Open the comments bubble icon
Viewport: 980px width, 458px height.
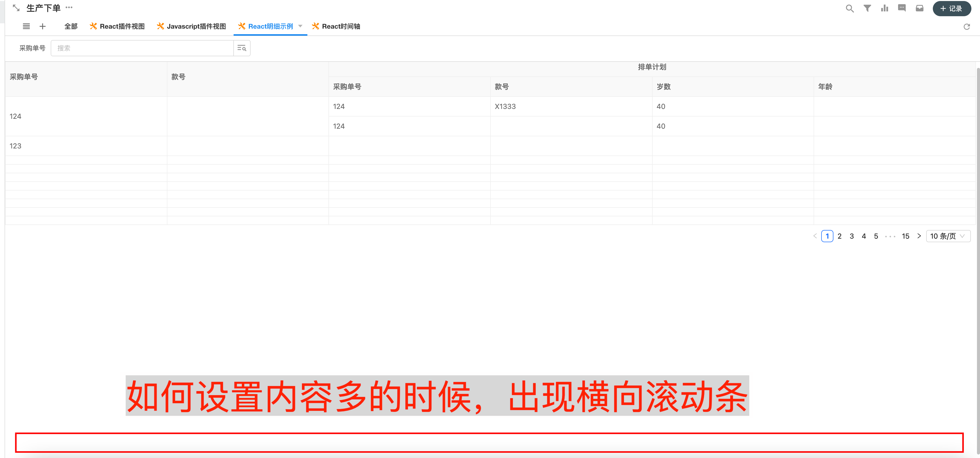902,8
